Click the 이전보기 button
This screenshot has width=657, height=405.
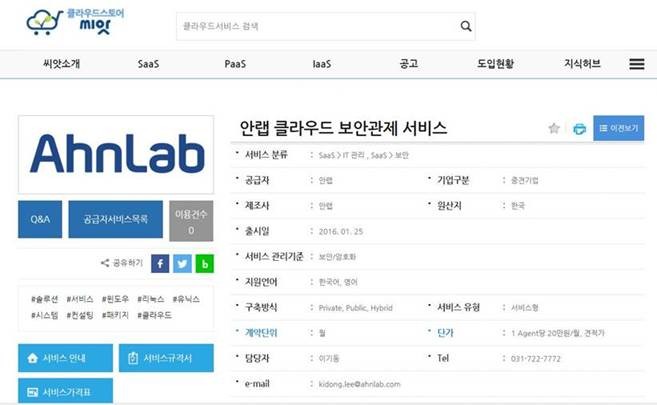tap(618, 128)
